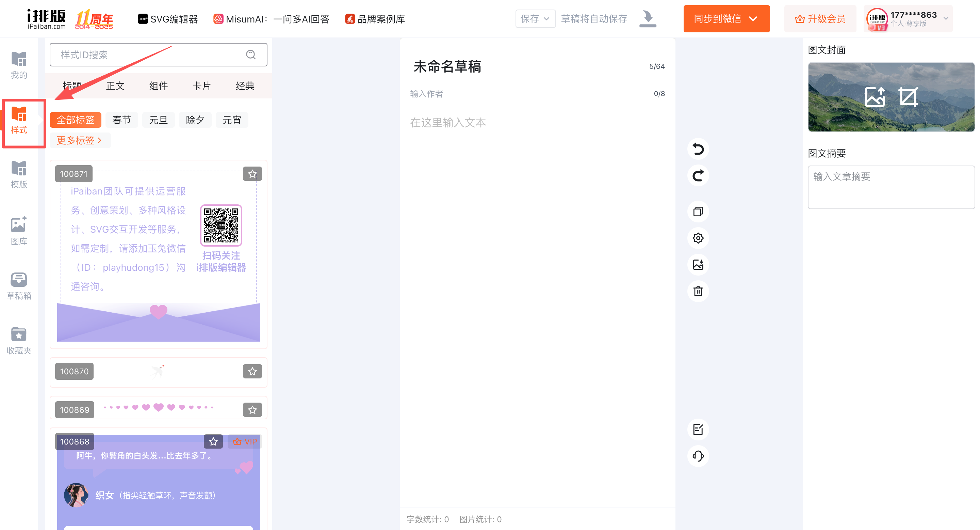Toggle star favorite on style 100870
The image size is (980, 530).
tap(252, 371)
